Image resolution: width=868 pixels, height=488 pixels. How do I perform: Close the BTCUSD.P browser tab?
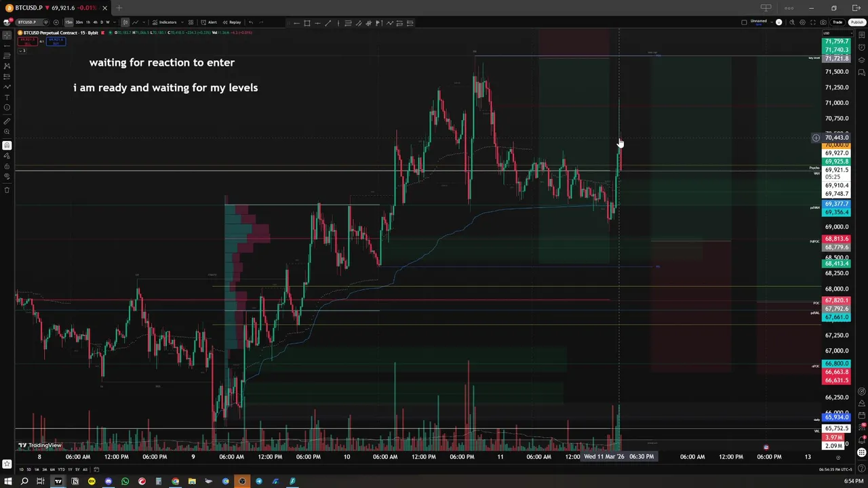click(104, 8)
